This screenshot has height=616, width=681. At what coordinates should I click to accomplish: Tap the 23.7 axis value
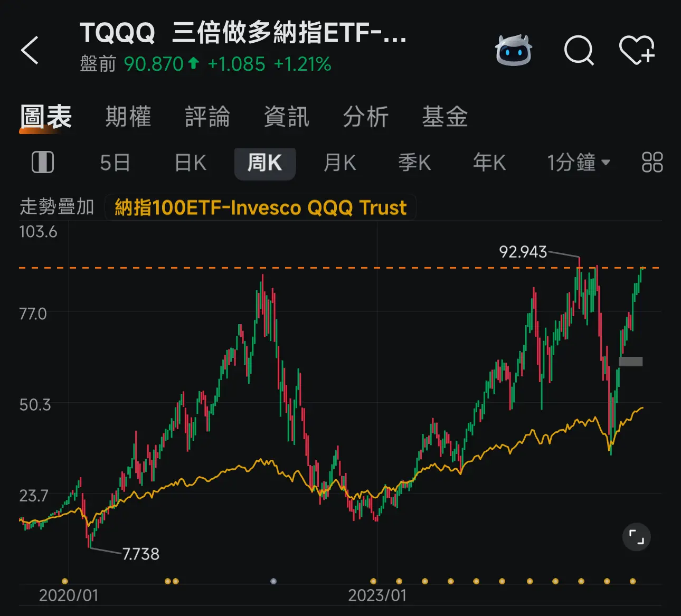tap(33, 496)
